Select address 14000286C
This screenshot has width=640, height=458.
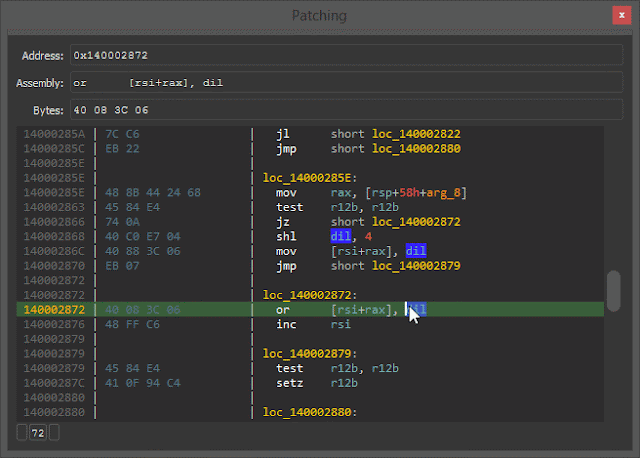54,251
